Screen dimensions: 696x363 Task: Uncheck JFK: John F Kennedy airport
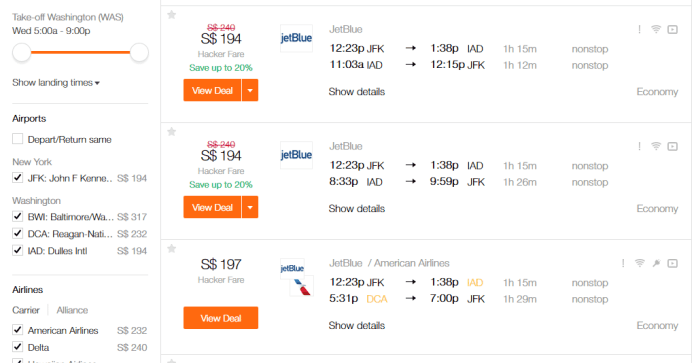point(17,178)
